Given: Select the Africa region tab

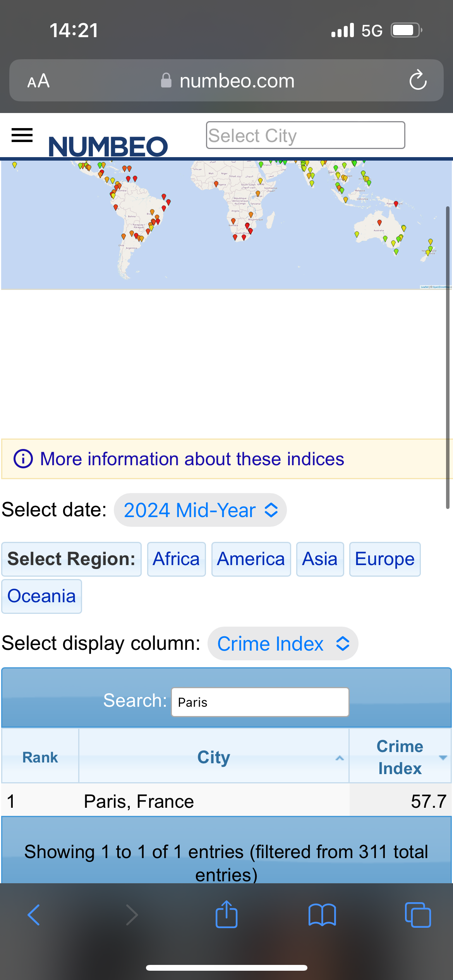Looking at the screenshot, I should point(176,559).
